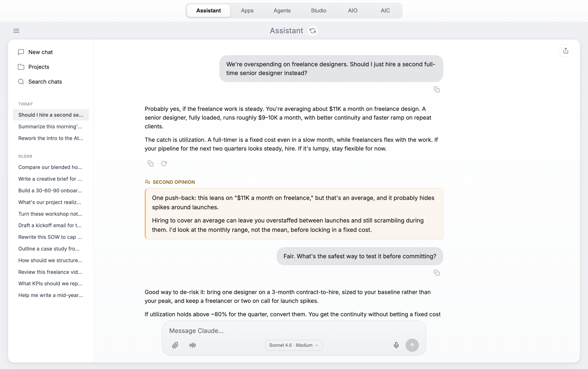Open 'Compare our blended ho...' chat
Screen dimensions: 588x369
pyautogui.click(x=51, y=167)
